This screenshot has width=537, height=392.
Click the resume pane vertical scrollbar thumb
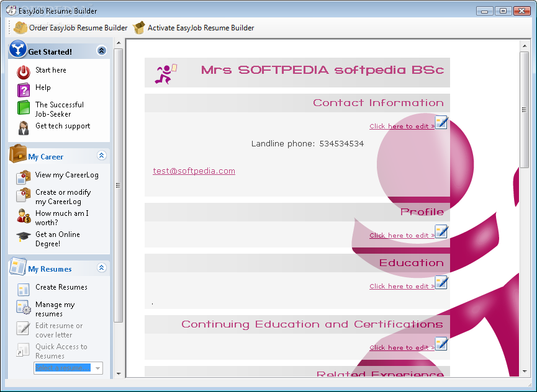click(x=525, y=110)
